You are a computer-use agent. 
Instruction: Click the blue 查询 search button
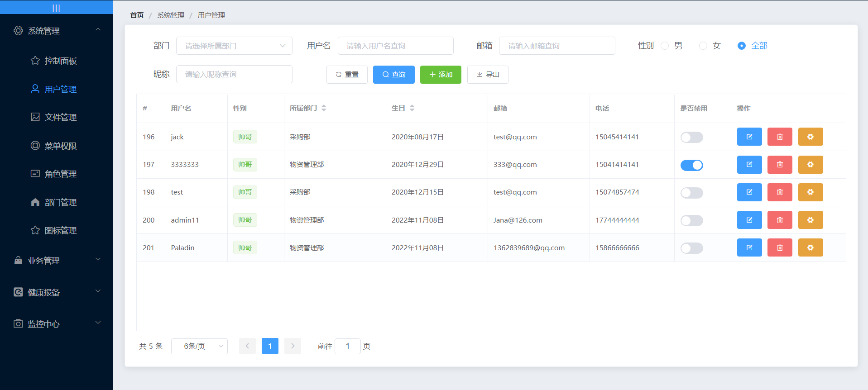click(394, 75)
